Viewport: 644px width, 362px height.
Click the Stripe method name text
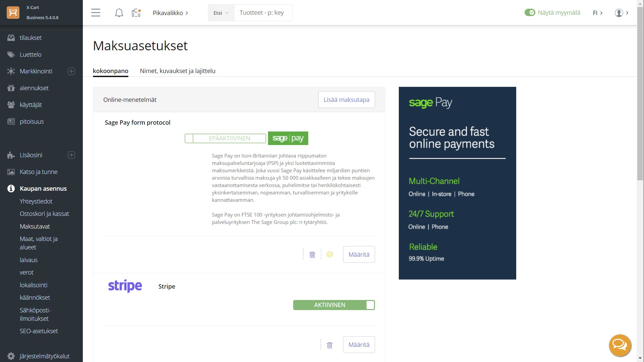click(x=167, y=286)
